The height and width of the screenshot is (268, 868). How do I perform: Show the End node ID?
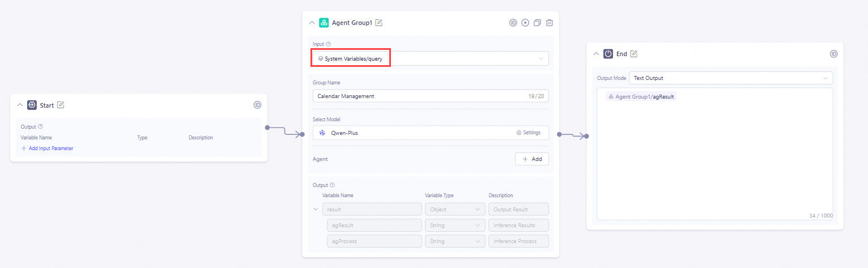pos(833,54)
